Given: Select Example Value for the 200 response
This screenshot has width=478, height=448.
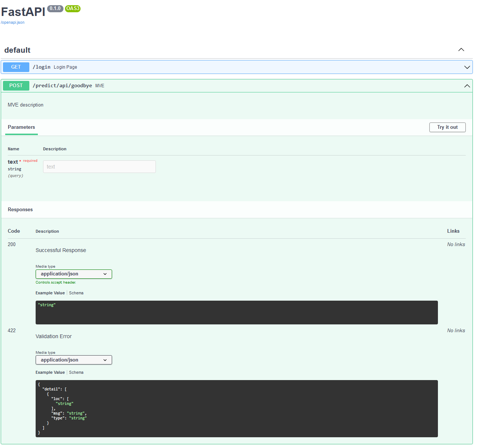Looking at the screenshot, I should 50,293.
